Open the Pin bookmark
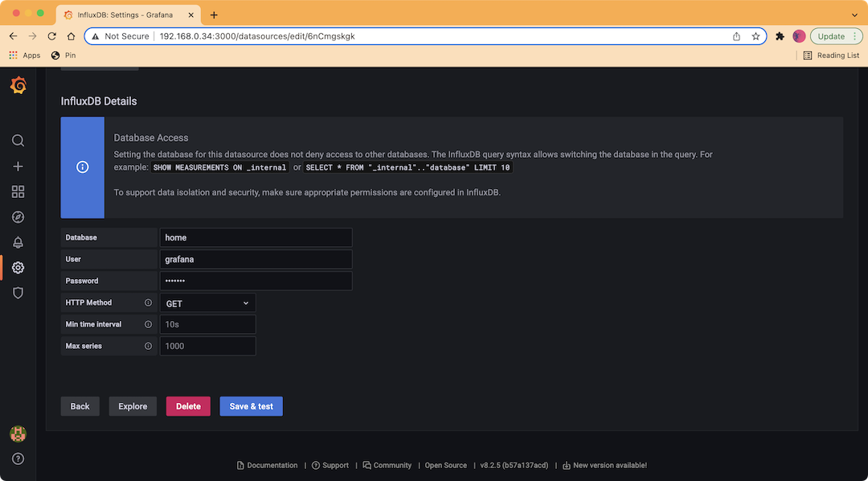 [x=63, y=55]
